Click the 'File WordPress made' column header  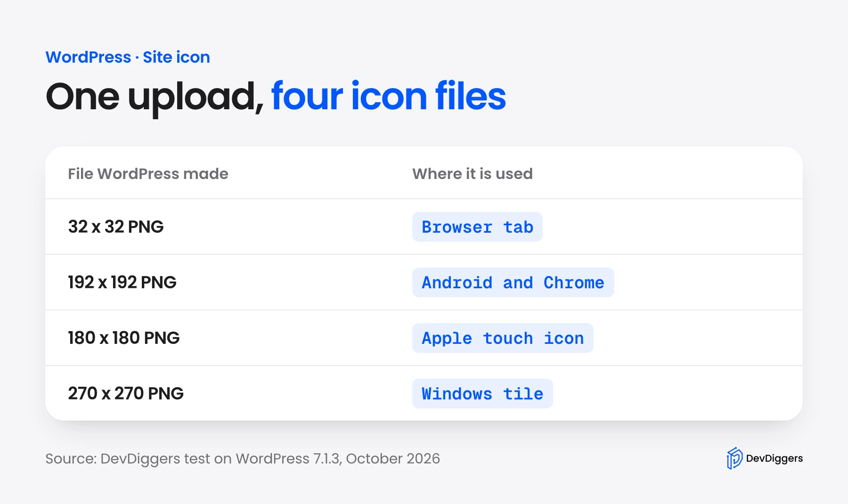pyautogui.click(x=148, y=174)
